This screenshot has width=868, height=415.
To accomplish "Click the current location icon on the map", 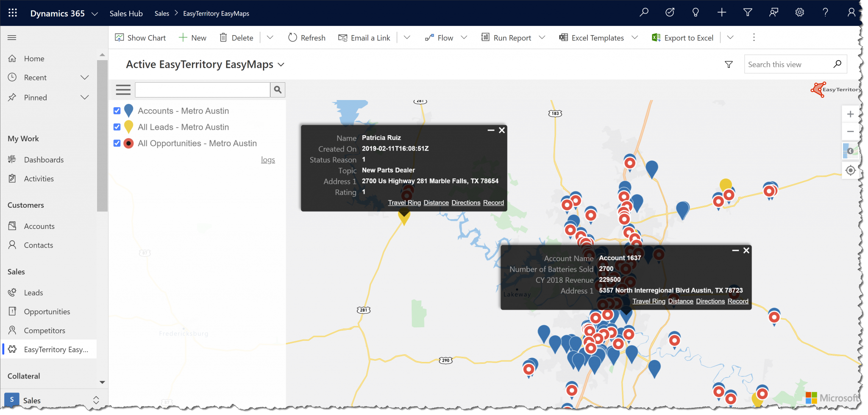I will (x=850, y=170).
